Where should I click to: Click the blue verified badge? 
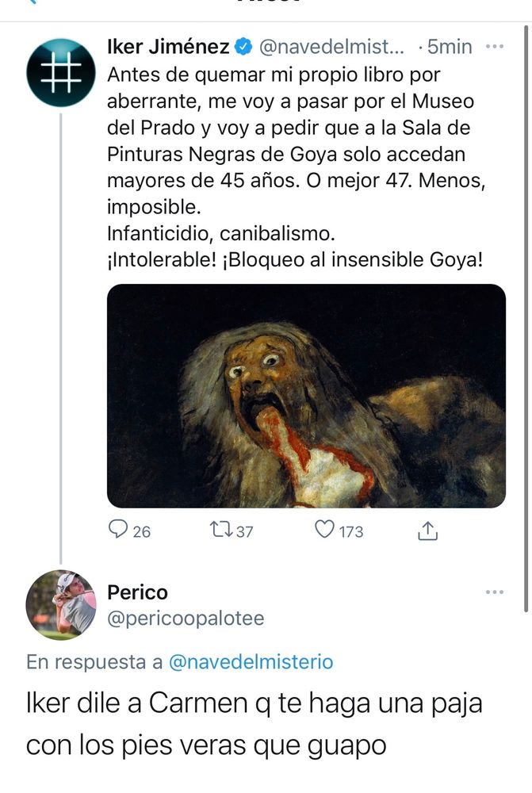243,48
